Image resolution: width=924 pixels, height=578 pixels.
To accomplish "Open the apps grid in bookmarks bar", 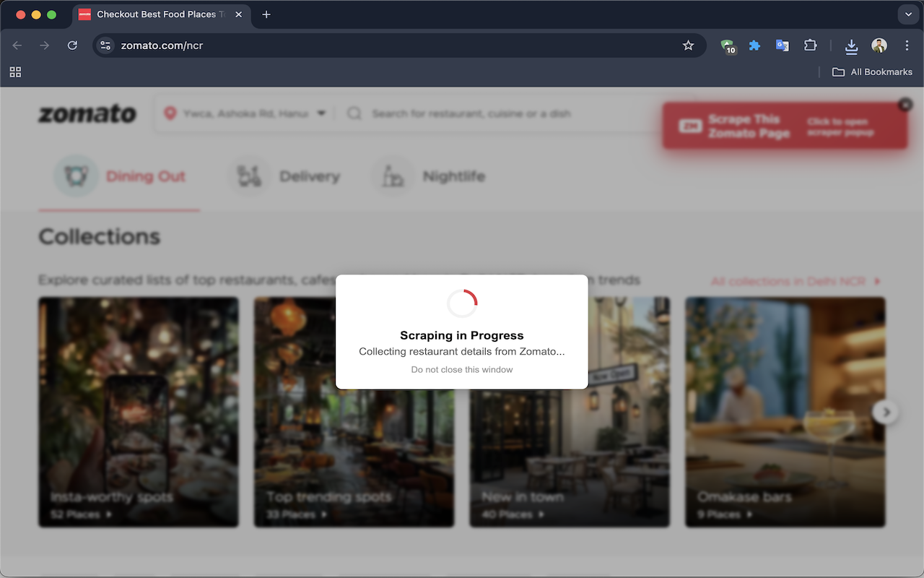I will coord(15,72).
